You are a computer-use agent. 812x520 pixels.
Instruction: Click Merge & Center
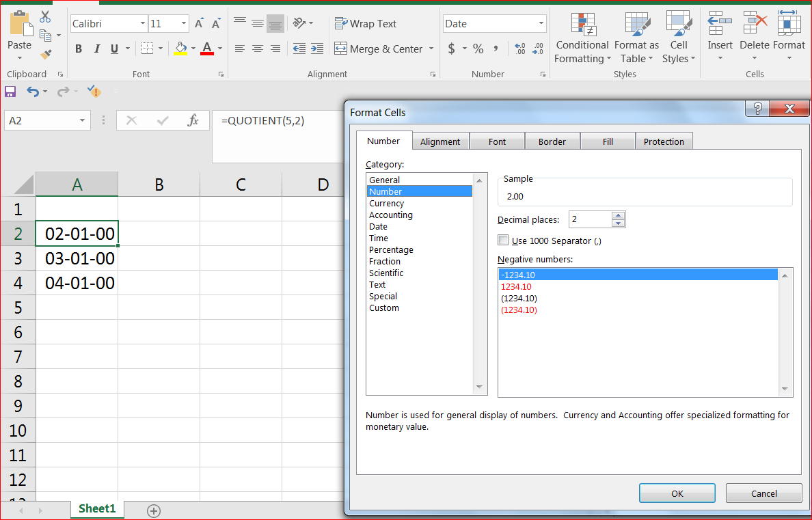point(379,49)
